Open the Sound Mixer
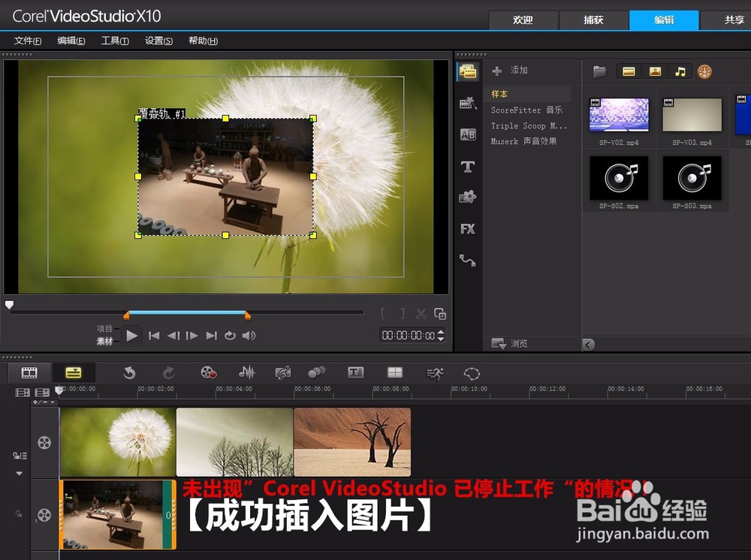This screenshot has width=751, height=560. [247, 372]
